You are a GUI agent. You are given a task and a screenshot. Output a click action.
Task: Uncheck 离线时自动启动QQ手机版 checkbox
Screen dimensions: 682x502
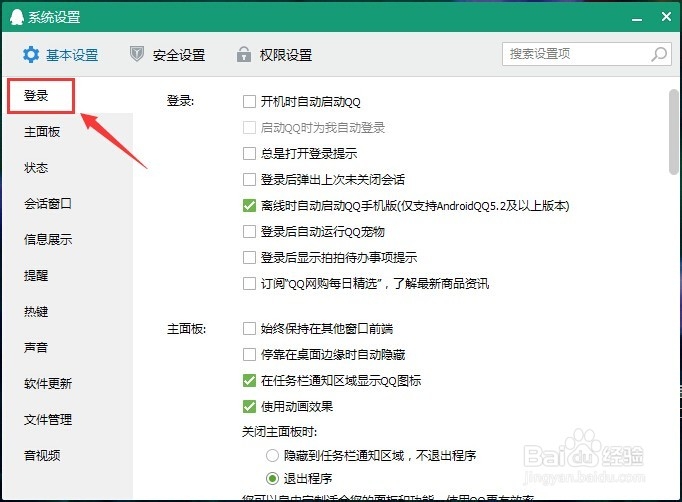[x=249, y=206]
